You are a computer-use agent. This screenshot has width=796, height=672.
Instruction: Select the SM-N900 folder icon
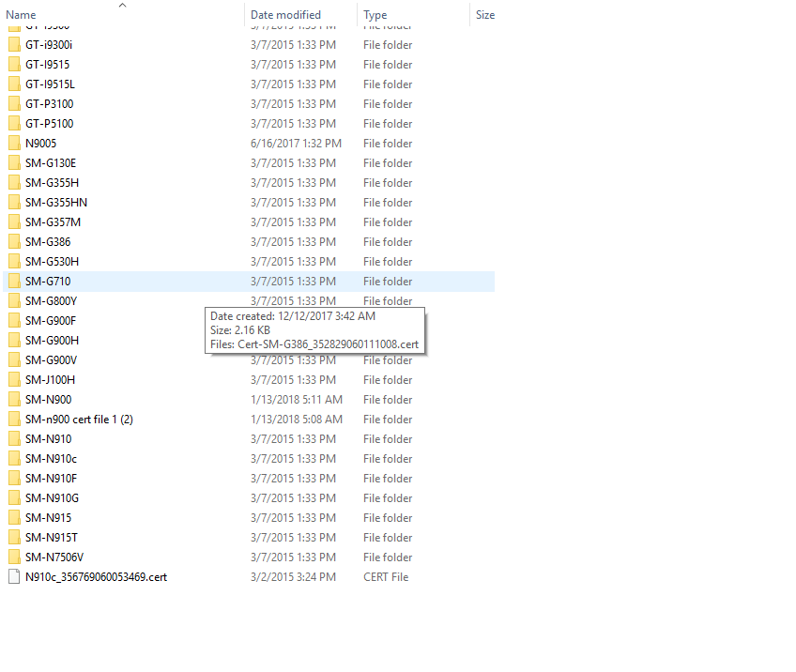tap(14, 400)
